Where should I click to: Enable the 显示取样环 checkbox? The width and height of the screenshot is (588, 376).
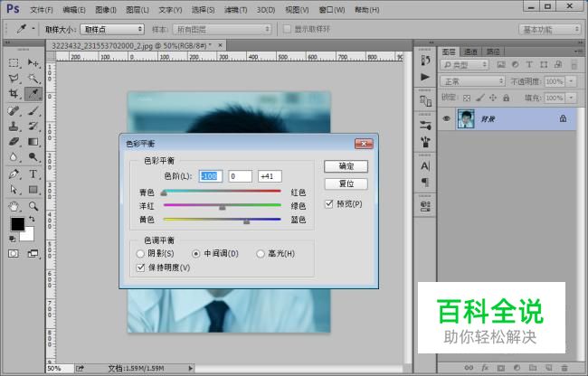tap(287, 29)
